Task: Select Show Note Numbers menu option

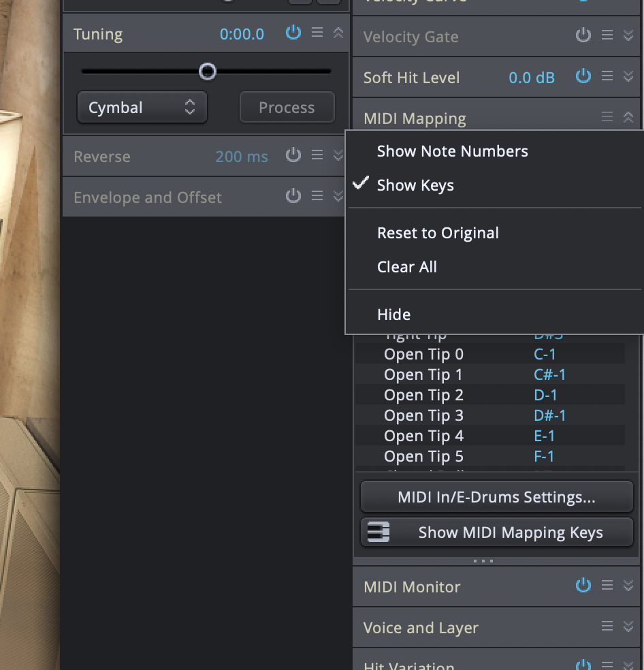Action: 452,151
